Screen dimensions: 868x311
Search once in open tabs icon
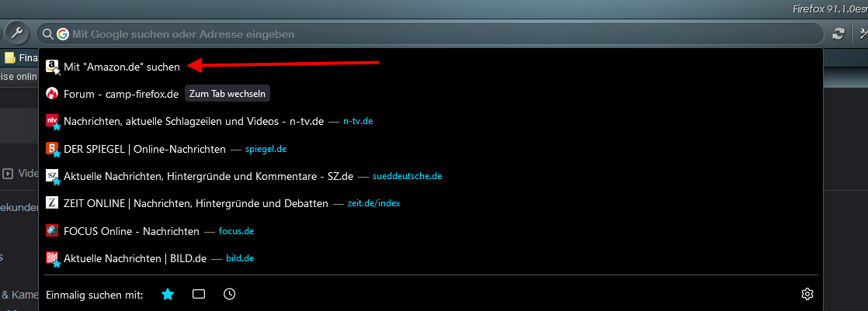click(x=199, y=295)
